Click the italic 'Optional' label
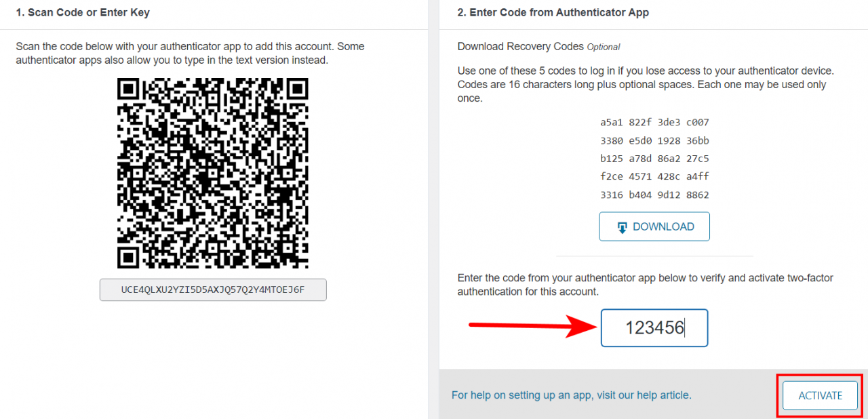Screen dimensions: 868x419 604,47
